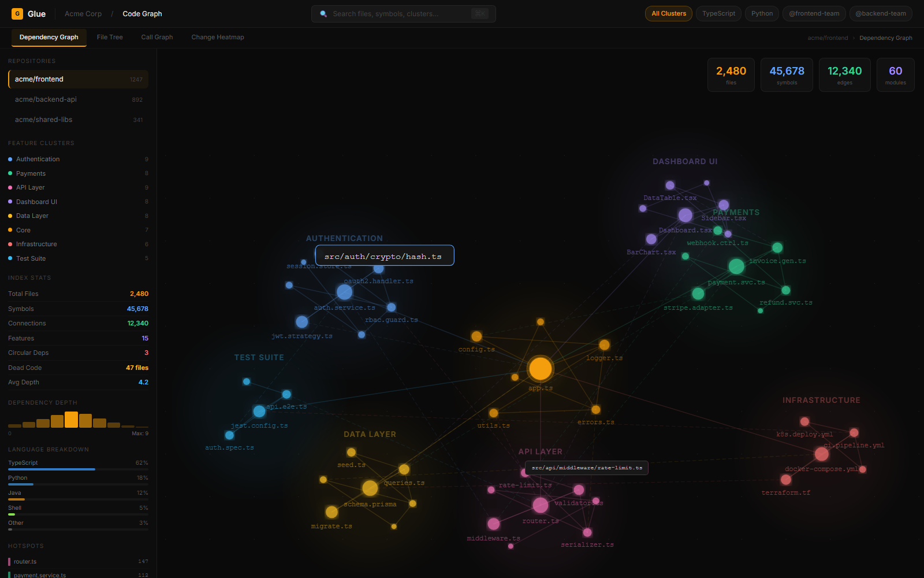Toggle the All Clusters filter
The height and width of the screenshot is (578, 924).
click(668, 14)
